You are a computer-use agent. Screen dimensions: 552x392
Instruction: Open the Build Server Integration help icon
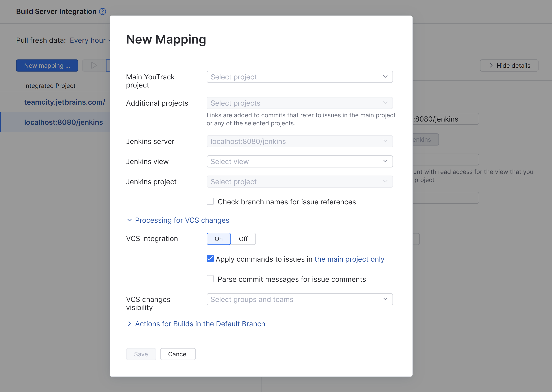(103, 11)
